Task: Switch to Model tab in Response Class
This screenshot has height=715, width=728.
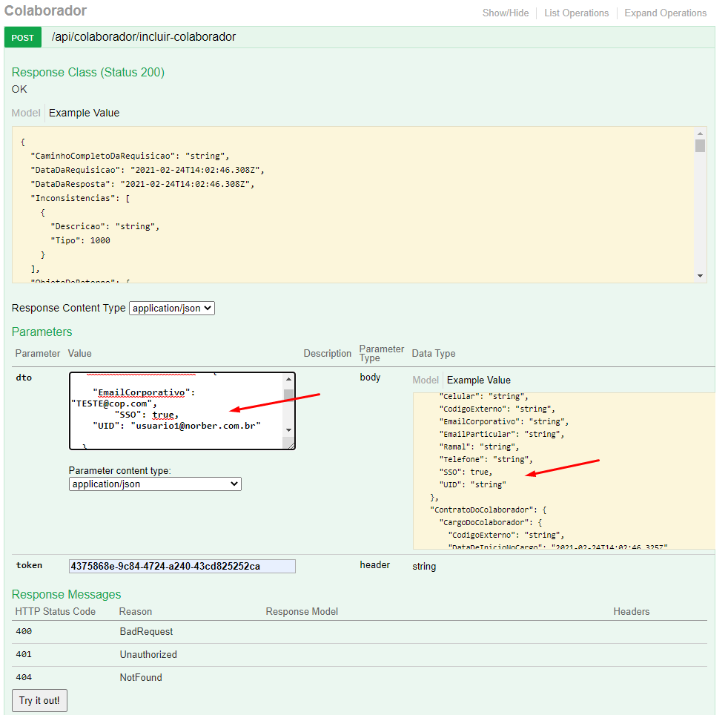Action: tap(26, 113)
